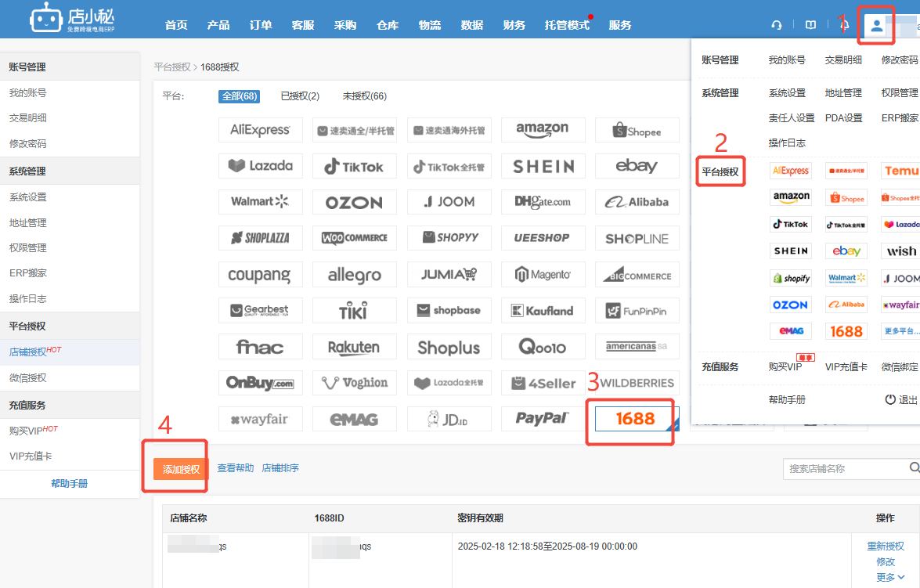Open 责任人设置 in the dropdown panel
Viewport: 920px width, 588px height.
pyautogui.click(x=792, y=118)
